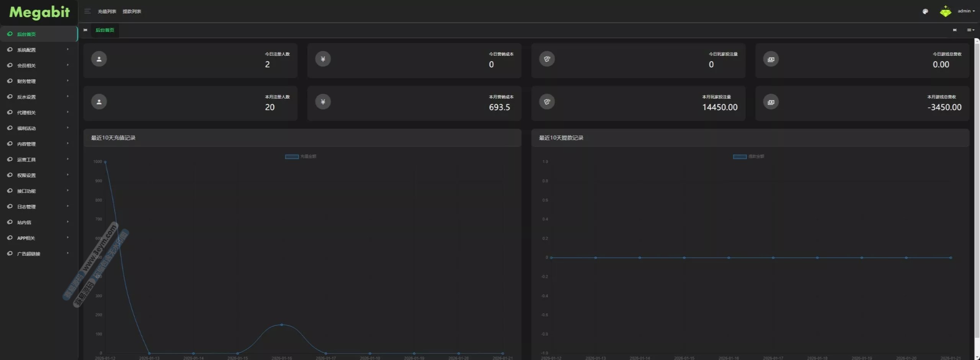The width and height of the screenshot is (980, 360).
Task: Switch to the 后台首页 tab
Action: point(105,30)
